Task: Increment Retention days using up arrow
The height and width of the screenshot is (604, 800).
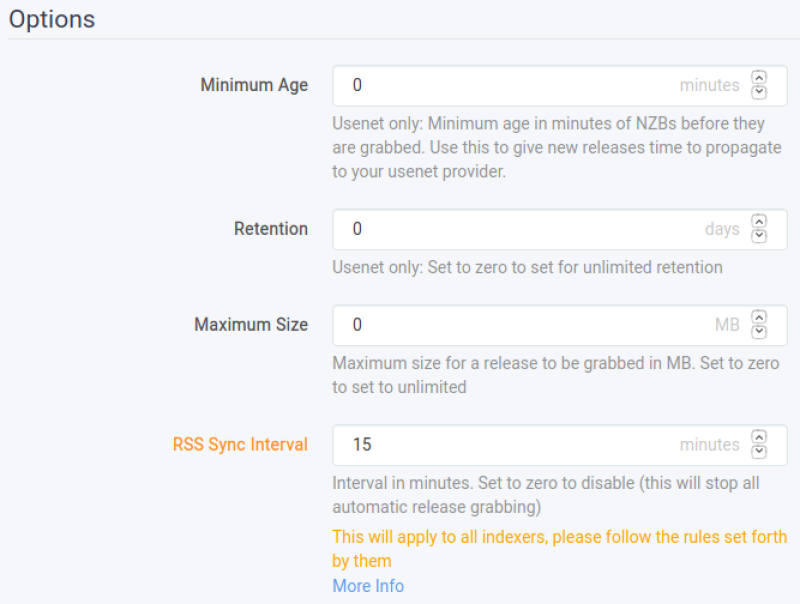Action: [759, 222]
